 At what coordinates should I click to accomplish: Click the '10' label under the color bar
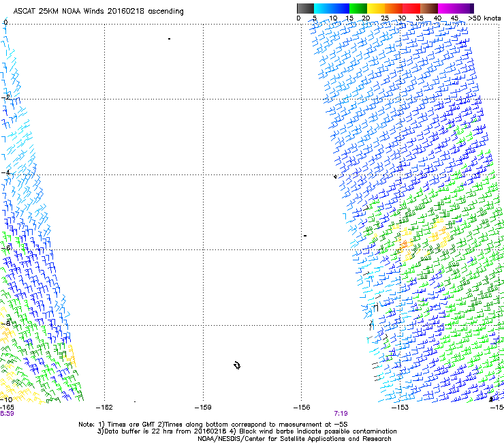tap(333, 18)
